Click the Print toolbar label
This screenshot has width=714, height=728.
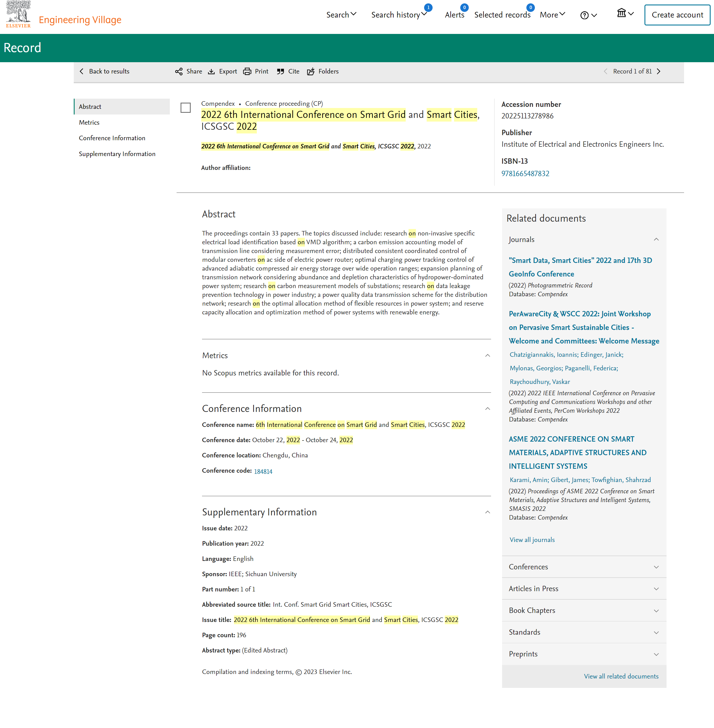(261, 71)
